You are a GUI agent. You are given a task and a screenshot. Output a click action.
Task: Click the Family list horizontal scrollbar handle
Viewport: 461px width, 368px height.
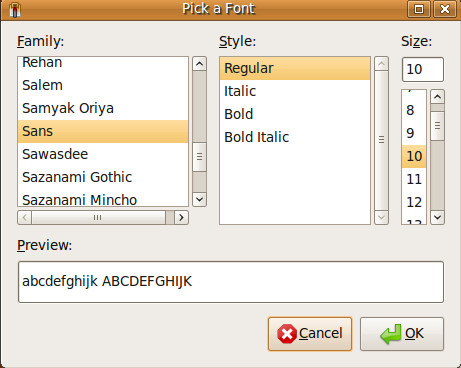coord(99,218)
